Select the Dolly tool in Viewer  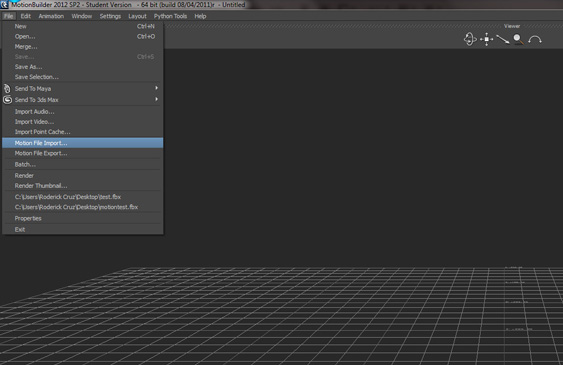(503, 39)
